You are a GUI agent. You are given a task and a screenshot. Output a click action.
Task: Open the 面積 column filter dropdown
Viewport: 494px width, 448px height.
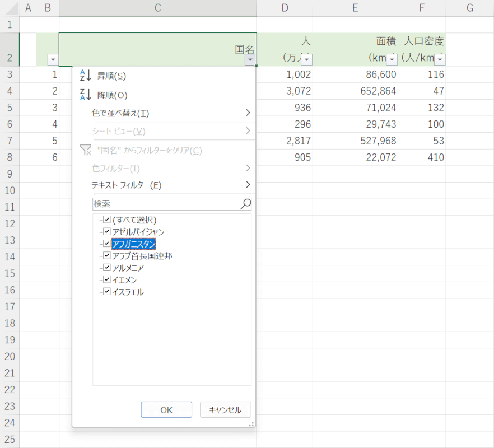point(392,60)
